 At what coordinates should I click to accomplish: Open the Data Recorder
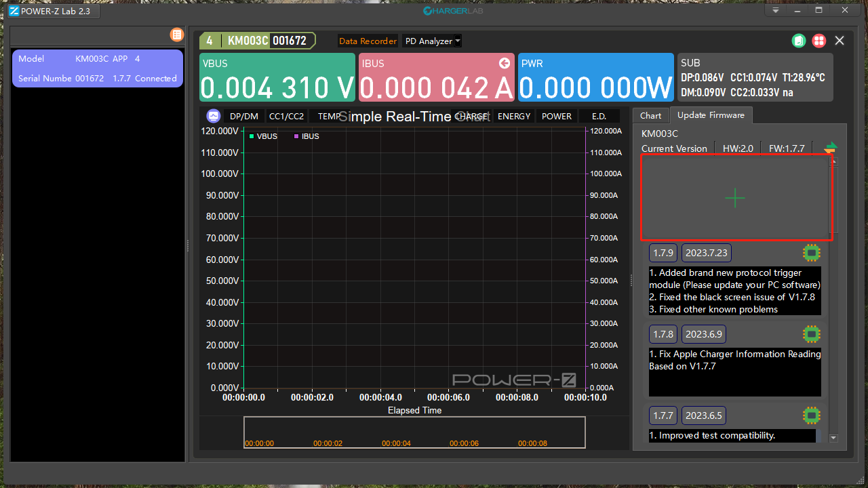(368, 41)
